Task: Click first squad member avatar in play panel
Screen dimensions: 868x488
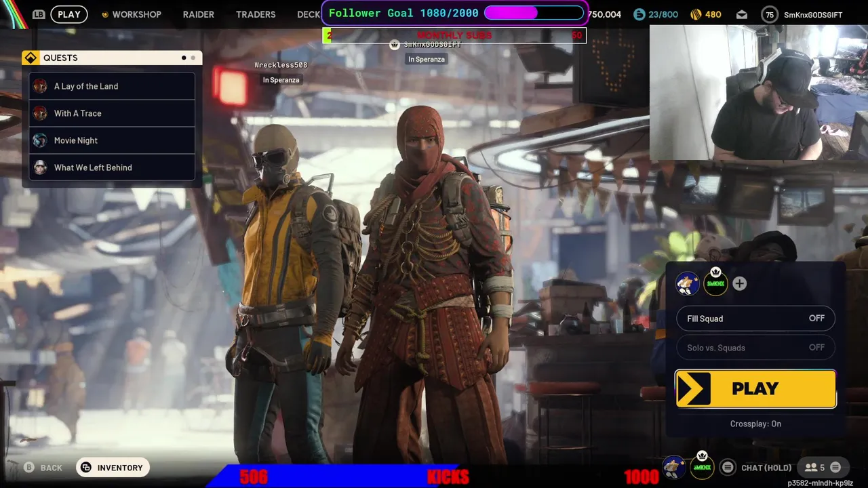Action: coord(688,283)
